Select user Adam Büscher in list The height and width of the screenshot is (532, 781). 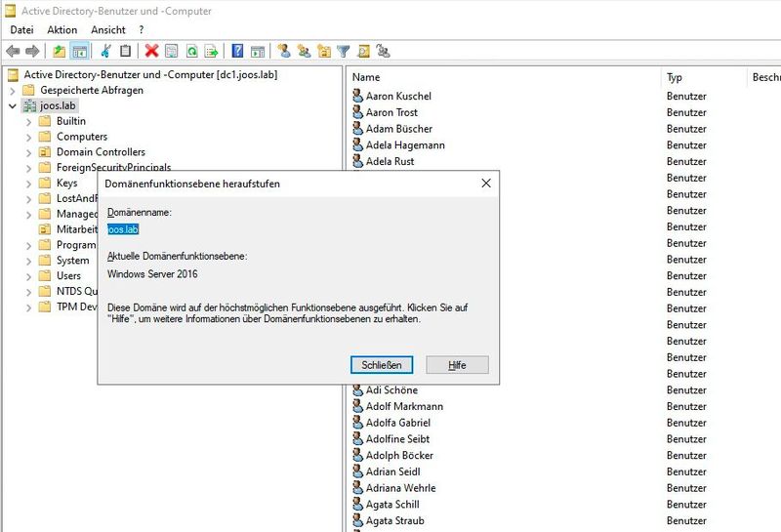point(399,129)
